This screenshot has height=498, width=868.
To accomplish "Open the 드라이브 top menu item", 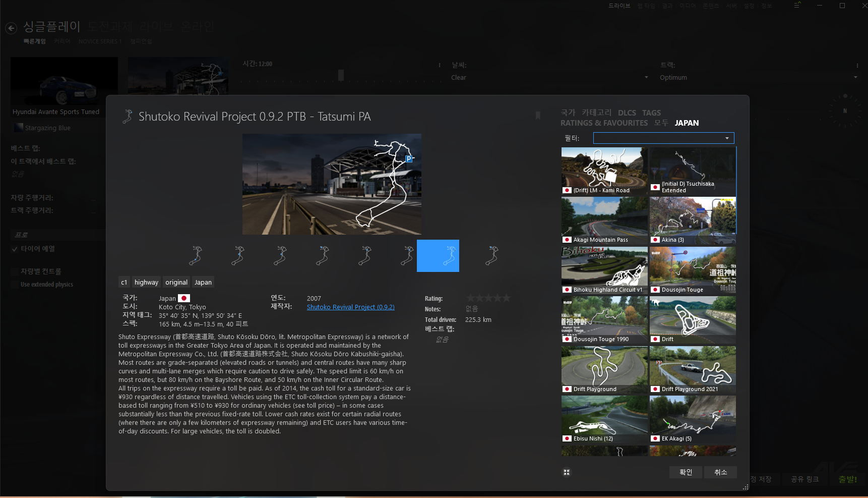I will (x=619, y=6).
